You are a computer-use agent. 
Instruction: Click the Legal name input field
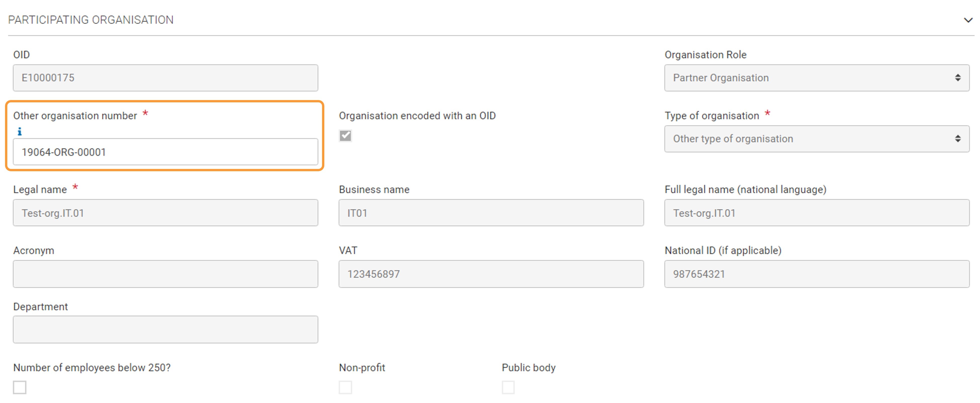(x=165, y=213)
